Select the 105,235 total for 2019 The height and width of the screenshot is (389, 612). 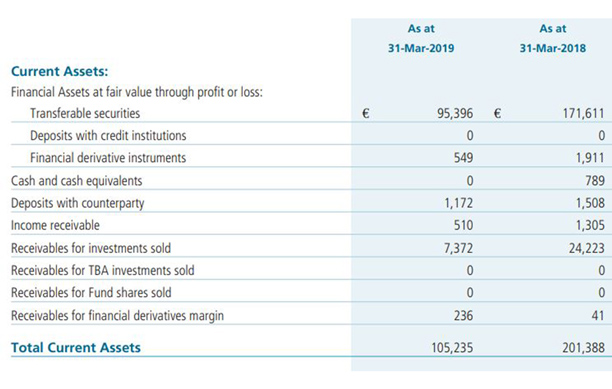pyautogui.click(x=452, y=348)
